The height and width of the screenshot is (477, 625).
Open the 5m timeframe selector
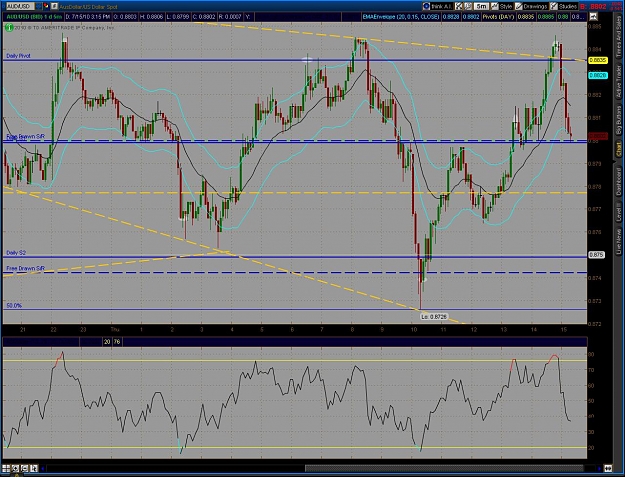point(481,6)
